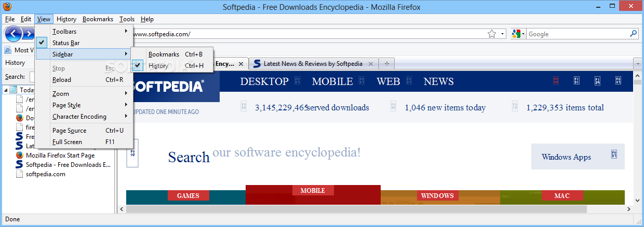Viewport: 644px width, 227px height.
Task: Click the last glyph icon in page header
Action: 618,81
